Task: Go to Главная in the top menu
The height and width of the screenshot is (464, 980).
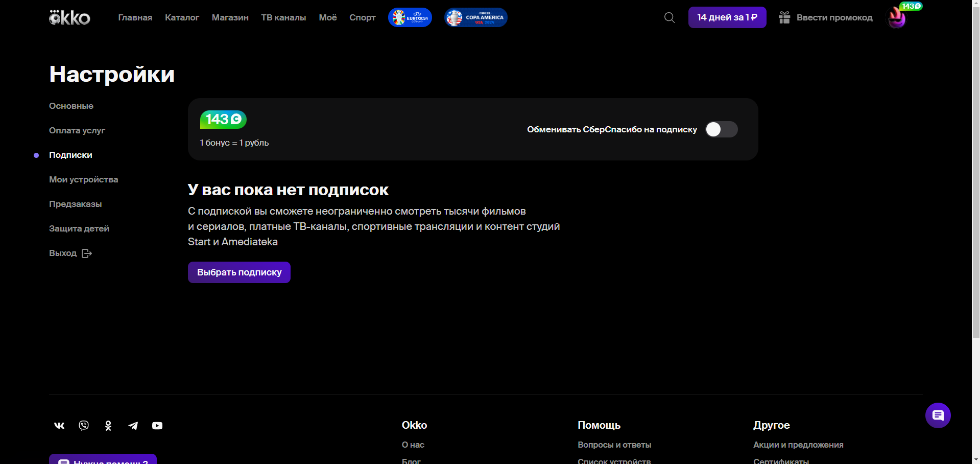Action: [x=135, y=17]
